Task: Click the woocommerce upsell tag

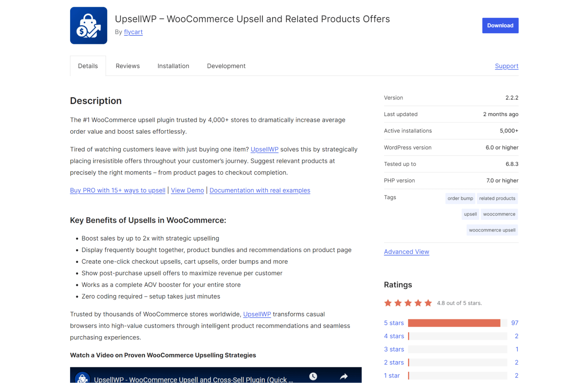Action: pyautogui.click(x=492, y=230)
